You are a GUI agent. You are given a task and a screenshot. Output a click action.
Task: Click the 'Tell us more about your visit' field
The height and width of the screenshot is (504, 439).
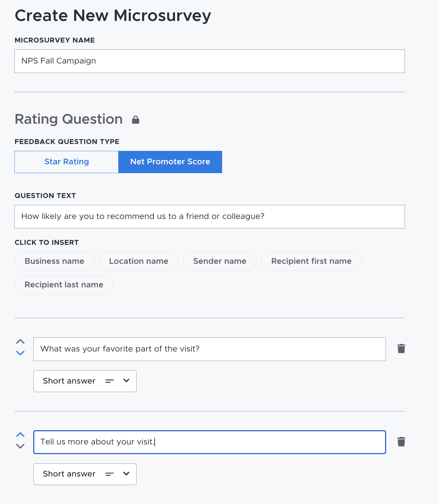[210, 442]
